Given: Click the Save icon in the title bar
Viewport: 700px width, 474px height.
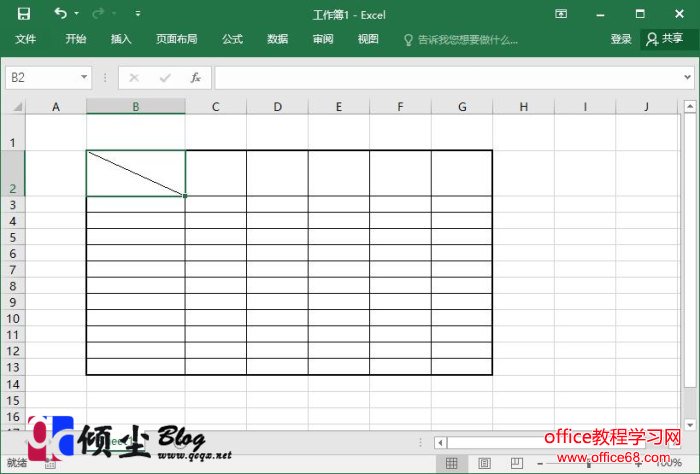Looking at the screenshot, I should [x=24, y=14].
